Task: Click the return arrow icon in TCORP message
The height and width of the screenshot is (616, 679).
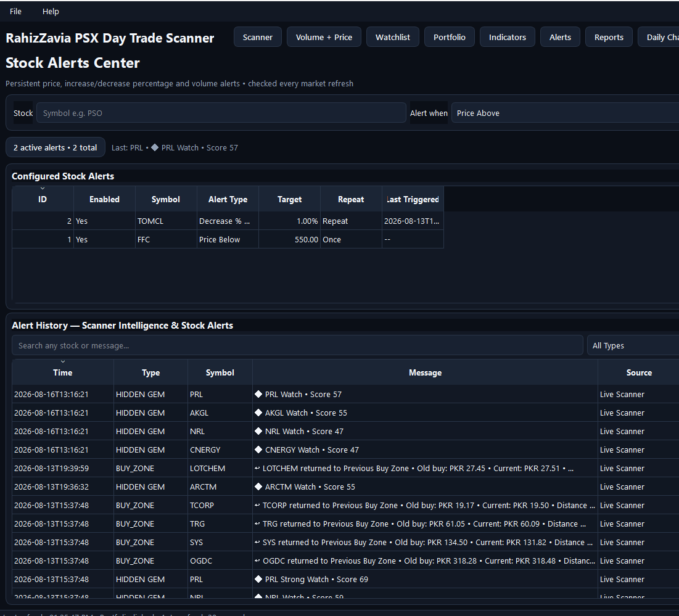Action: [x=257, y=505]
